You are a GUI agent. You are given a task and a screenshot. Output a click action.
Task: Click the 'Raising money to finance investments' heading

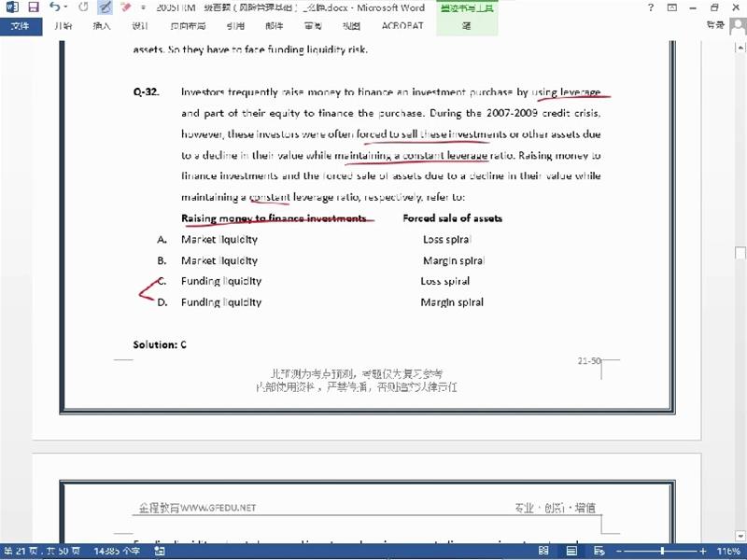[x=274, y=218]
